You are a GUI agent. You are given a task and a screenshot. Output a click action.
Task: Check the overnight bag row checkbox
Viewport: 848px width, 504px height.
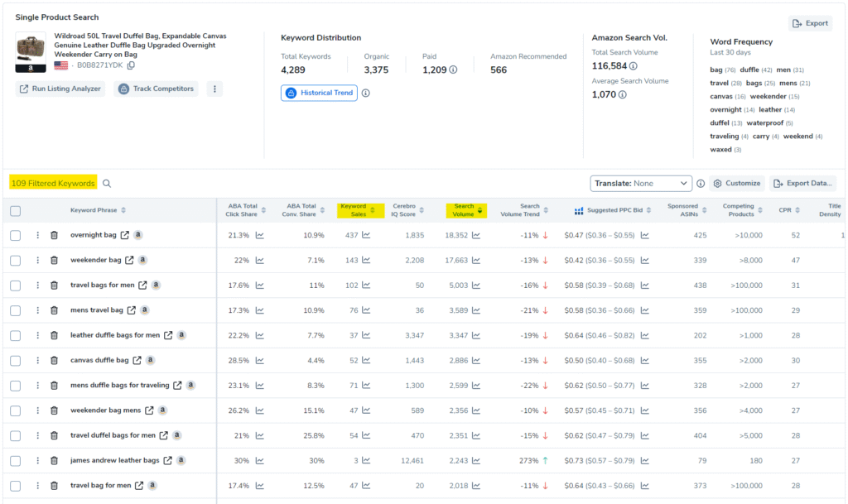(15, 236)
